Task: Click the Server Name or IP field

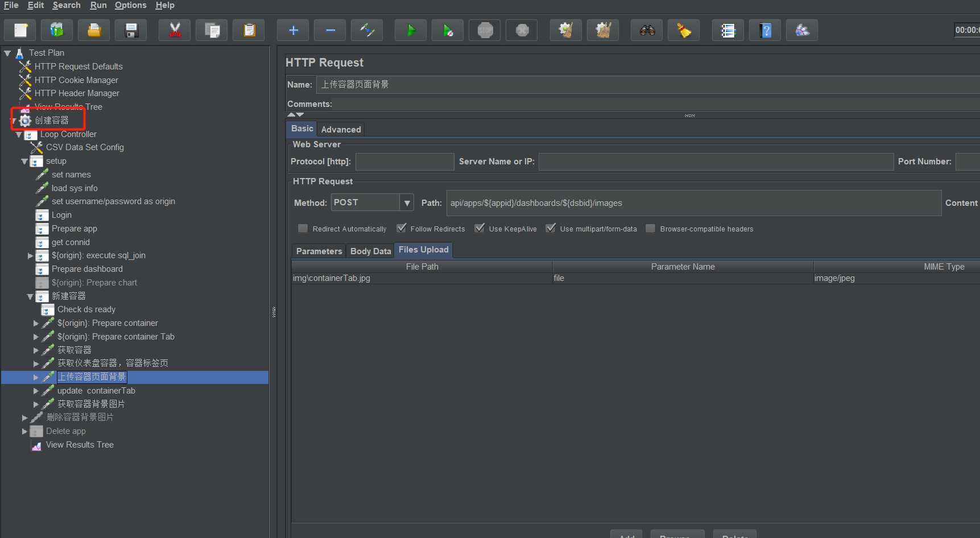Action: click(716, 162)
